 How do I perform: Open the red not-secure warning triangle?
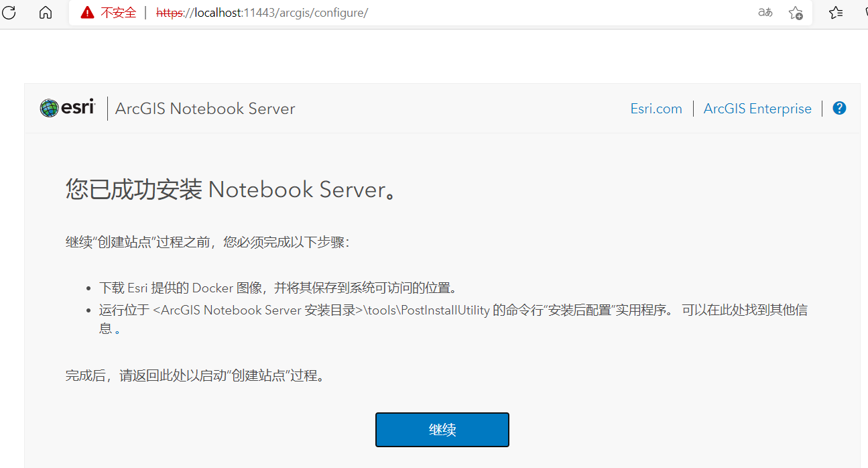tap(87, 13)
